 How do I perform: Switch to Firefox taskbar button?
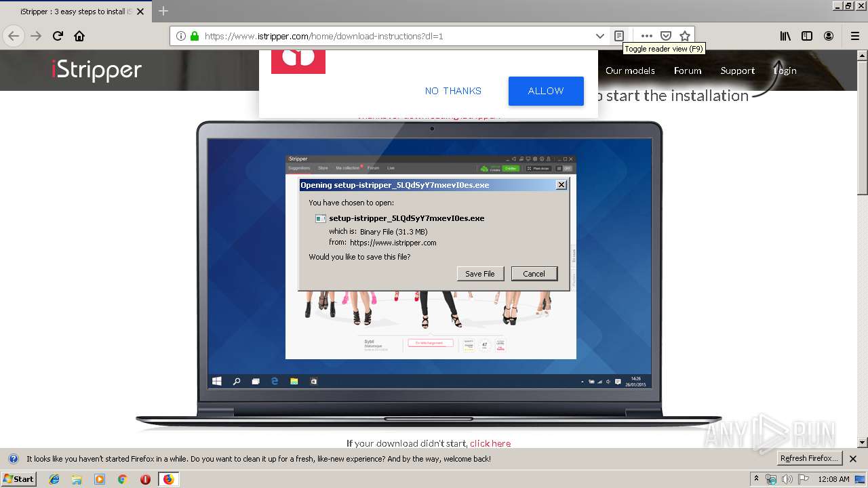tap(168, 479)
